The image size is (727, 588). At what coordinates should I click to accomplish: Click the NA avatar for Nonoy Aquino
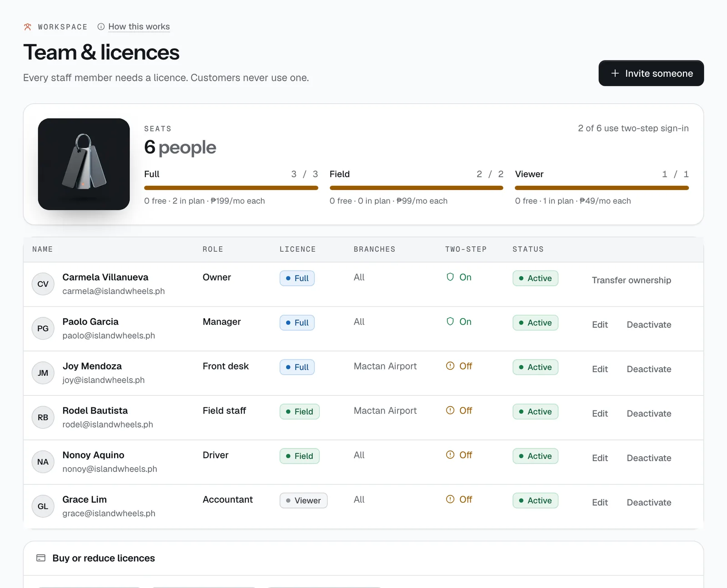43,462
